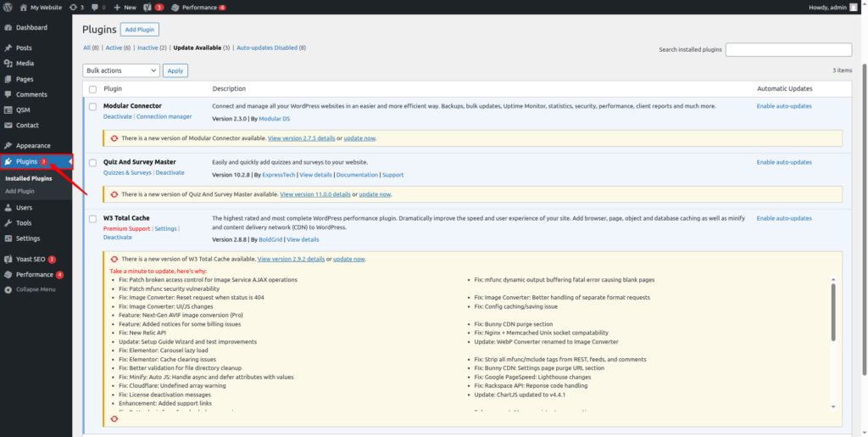This screenshot has width=868, height=437.
Task: Open ExpressTech author link
Action: [x=279, y=175]
